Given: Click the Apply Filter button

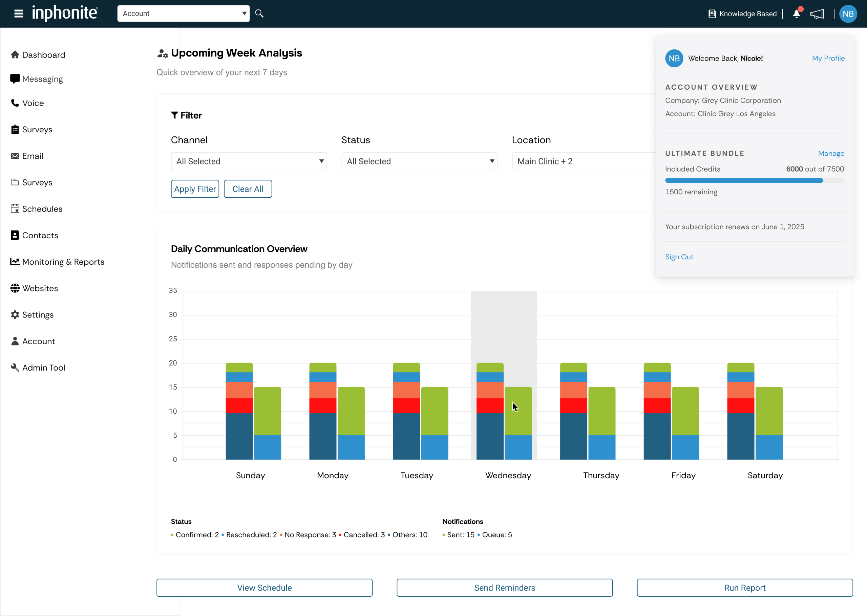Looking at the screenshot, I should point(195,189).
